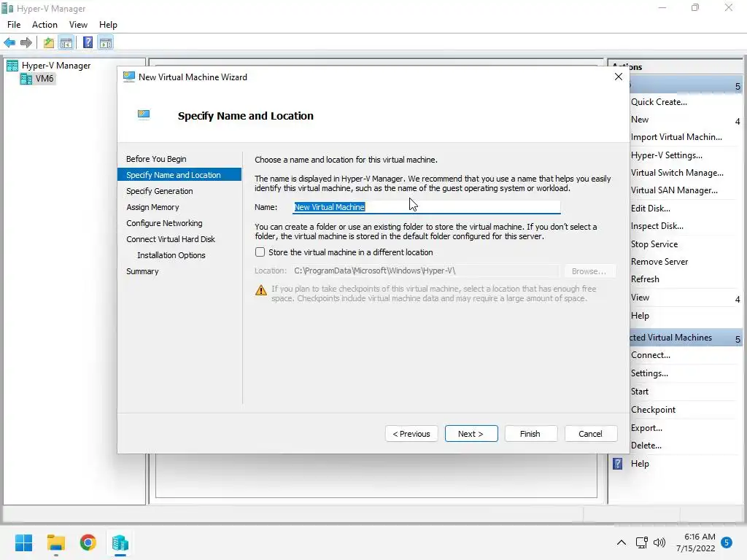Launch Google Chrome from the taskbar
747x560 pixels.
88,542
